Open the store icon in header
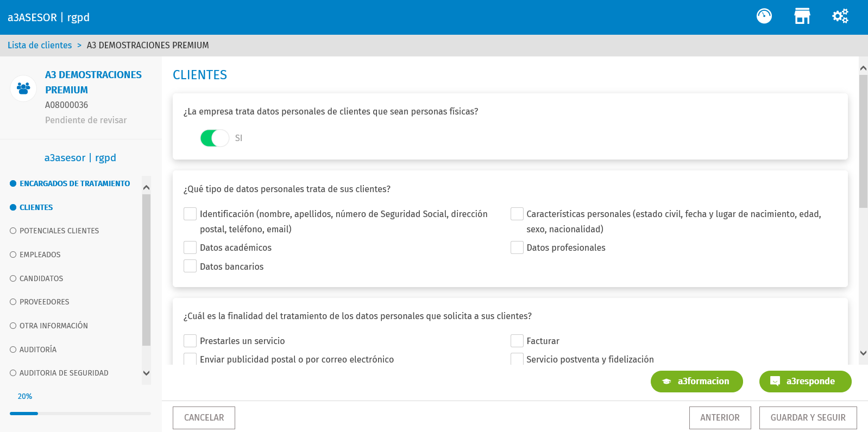 (802, 16)
